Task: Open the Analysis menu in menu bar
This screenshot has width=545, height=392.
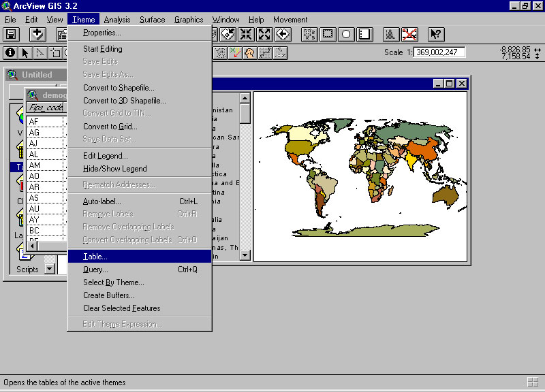Action: pyautogui.click(x=117, y=20)
